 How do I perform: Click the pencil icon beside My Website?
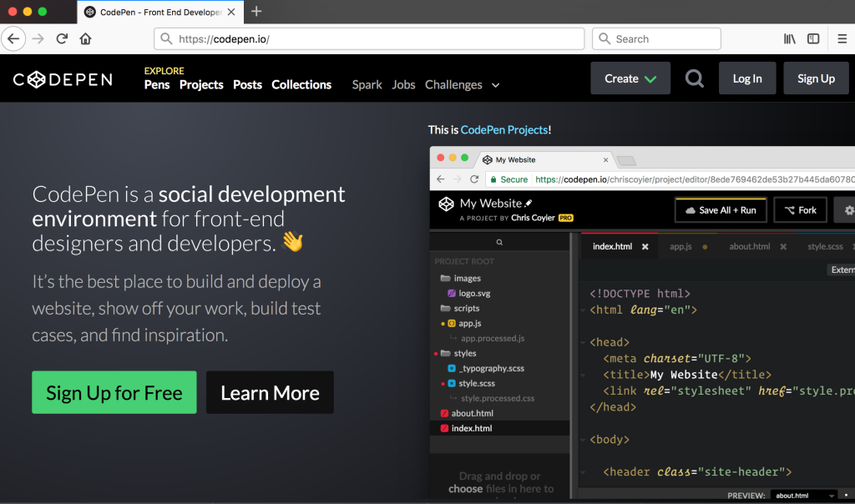(x=528, y=204)
